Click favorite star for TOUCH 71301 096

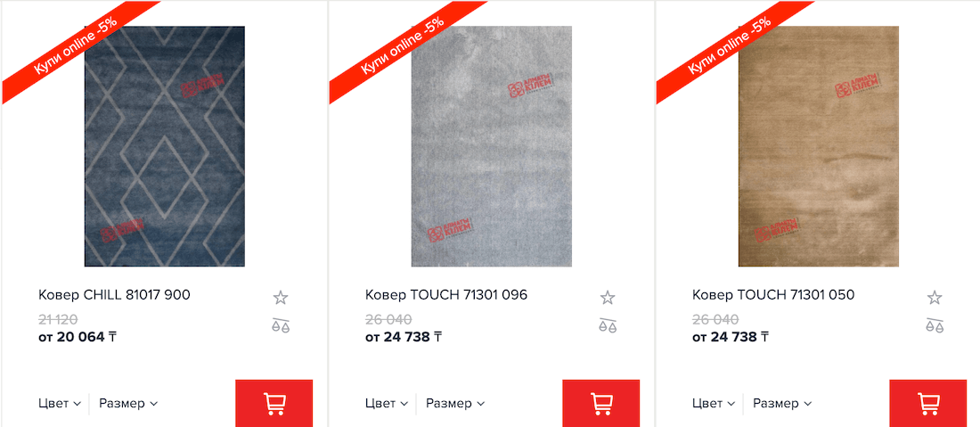pos(608,298)
